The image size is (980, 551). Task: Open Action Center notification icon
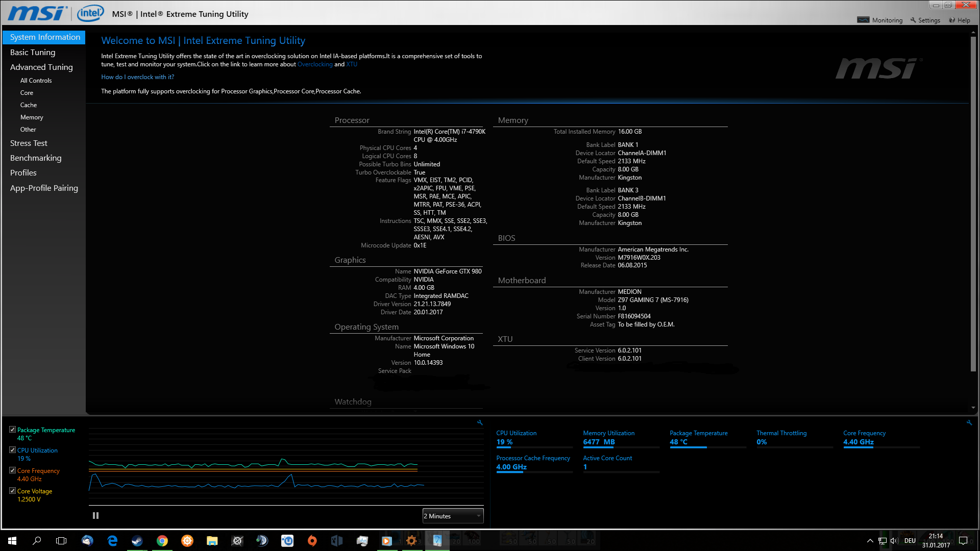tap(963, 541)
